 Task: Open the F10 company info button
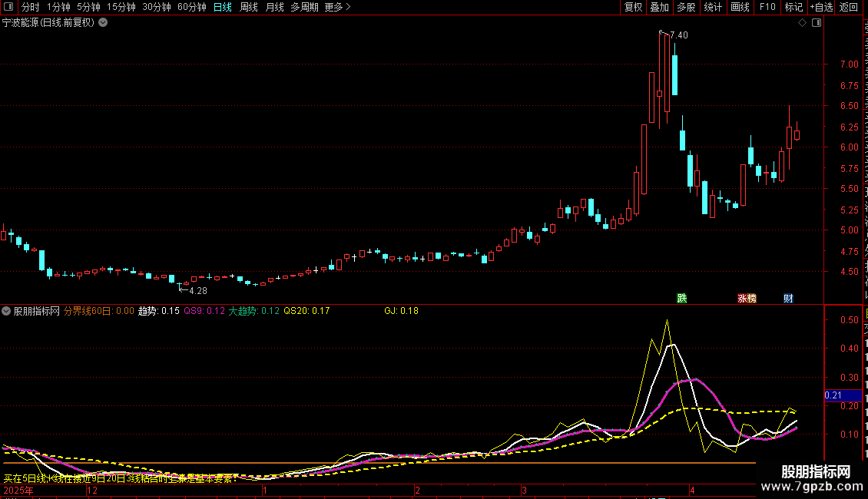coord(767,7)
